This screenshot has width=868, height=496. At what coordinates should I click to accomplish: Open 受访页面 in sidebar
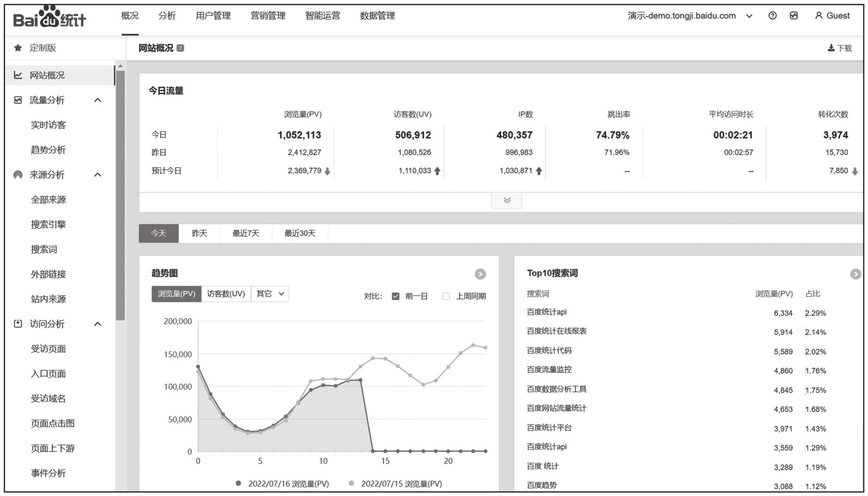point(48,348)
